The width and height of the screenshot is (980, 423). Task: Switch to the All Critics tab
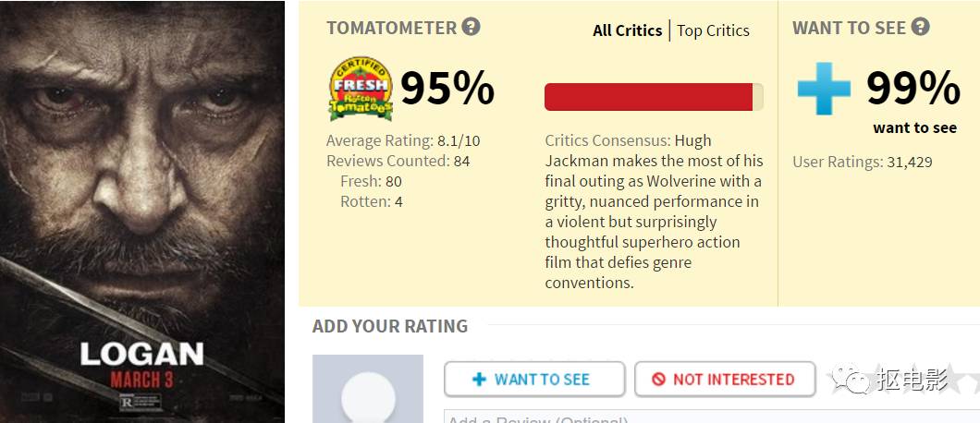click(627, 30)
